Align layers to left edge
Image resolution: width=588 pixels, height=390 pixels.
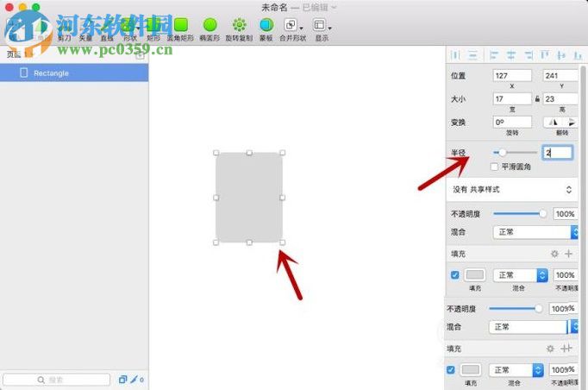(x=494, y=55)
